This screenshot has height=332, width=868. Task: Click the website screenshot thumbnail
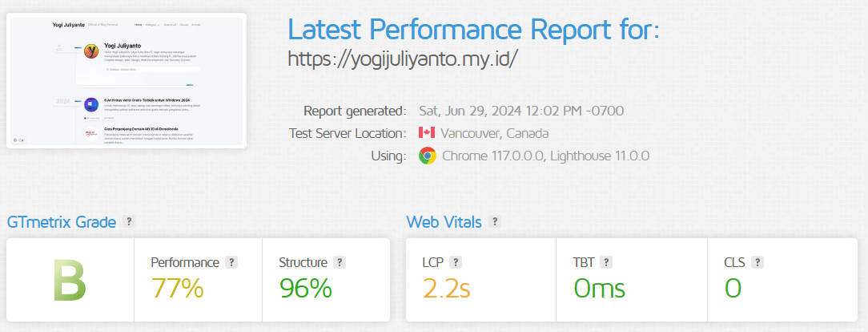click(127, 81)
